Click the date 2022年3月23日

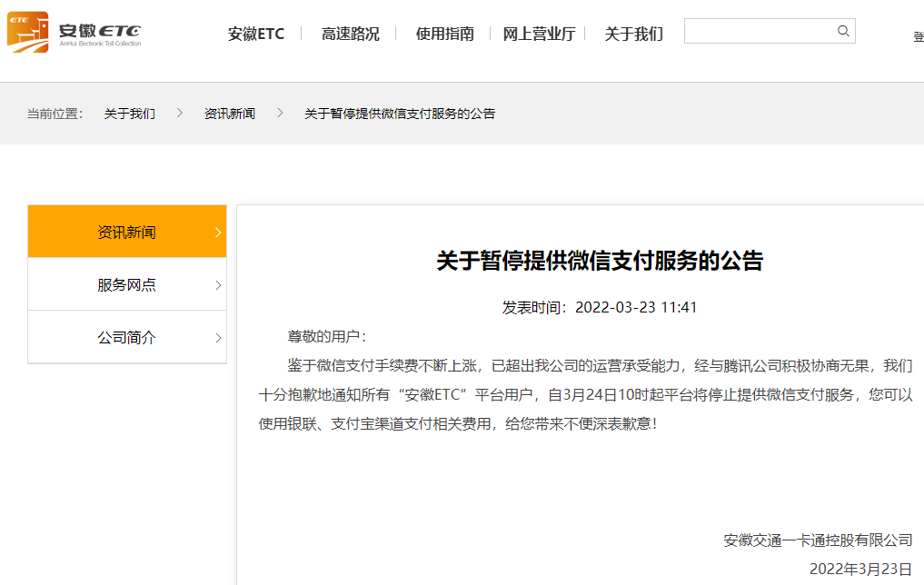click(x=861, y=569)
